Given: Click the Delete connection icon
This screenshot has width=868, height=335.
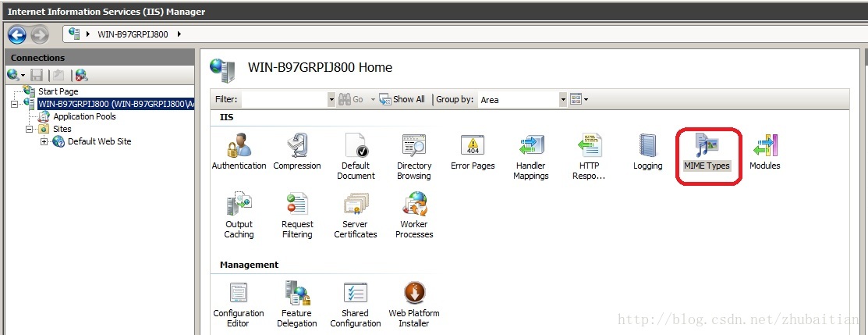Looking at the screenshot, I should point(81,75).
